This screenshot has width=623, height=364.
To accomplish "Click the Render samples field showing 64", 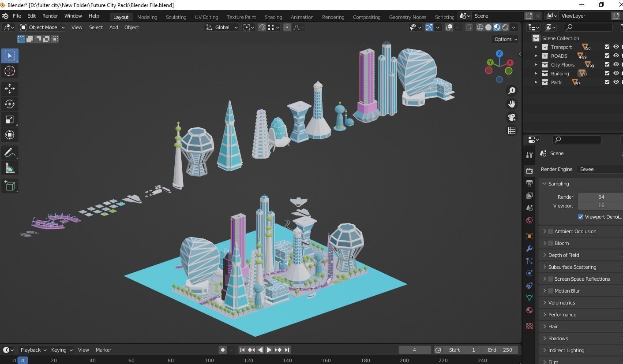I will pyautogui.click(x=600, y=197).
